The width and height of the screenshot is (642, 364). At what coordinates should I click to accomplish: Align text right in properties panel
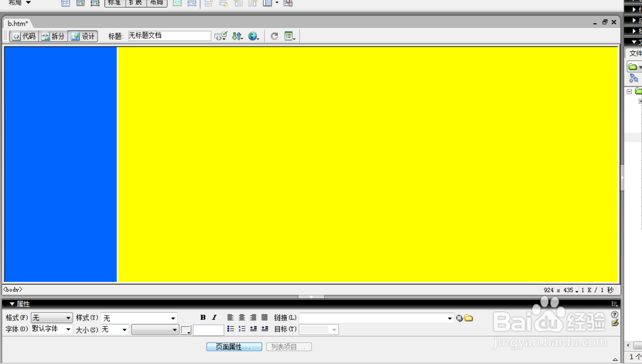pos(254,317)
